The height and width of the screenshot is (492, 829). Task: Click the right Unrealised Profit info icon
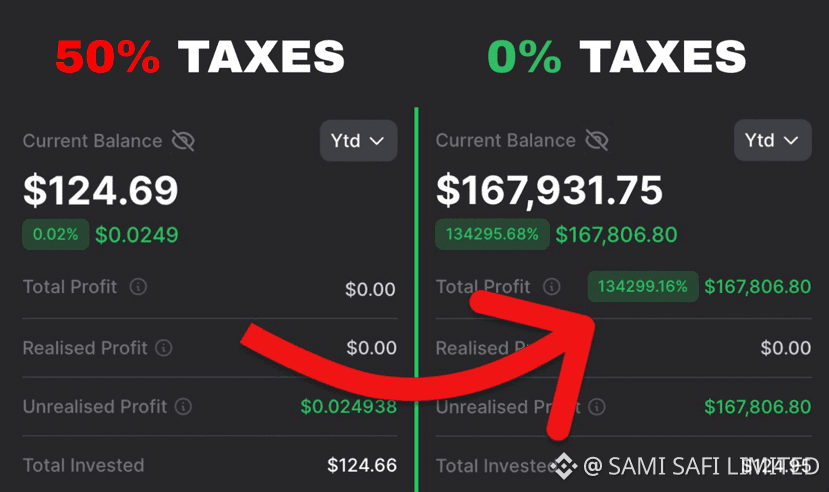596,407
